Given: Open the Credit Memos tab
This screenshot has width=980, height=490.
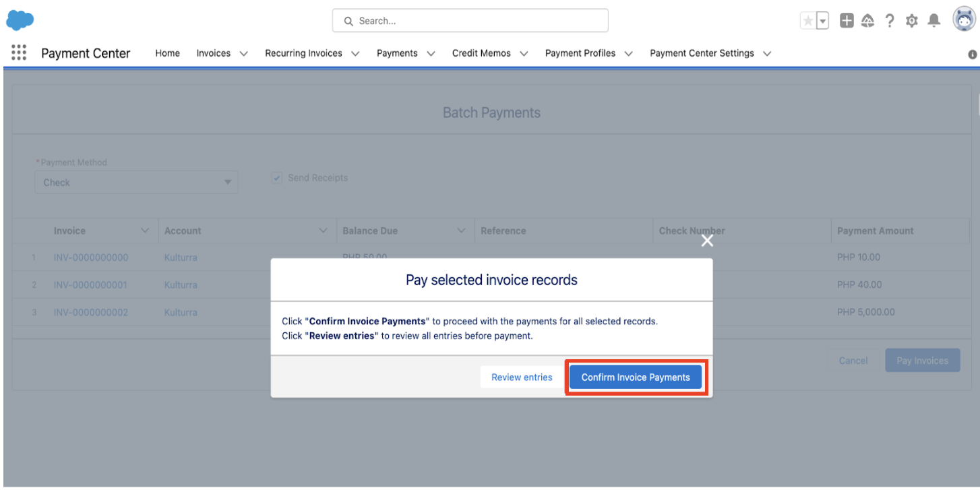Looking at the screenshot, I should point(481,53).
